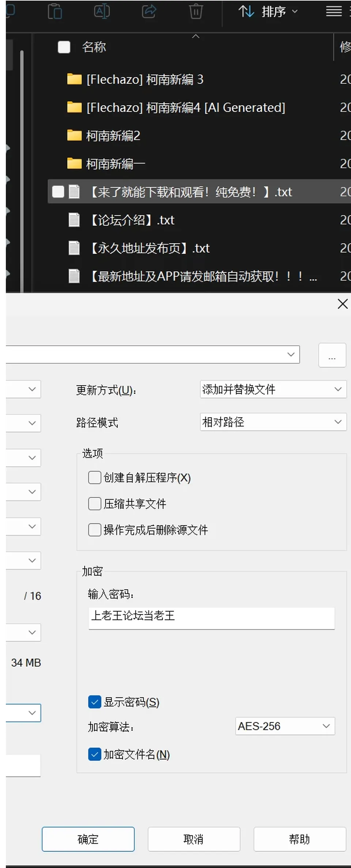This screenshot has width=351, height=868.
Task: Check the box for 【来了就能下载和观看！纯免费！】.txt
Action: click(x=58, y=191)
